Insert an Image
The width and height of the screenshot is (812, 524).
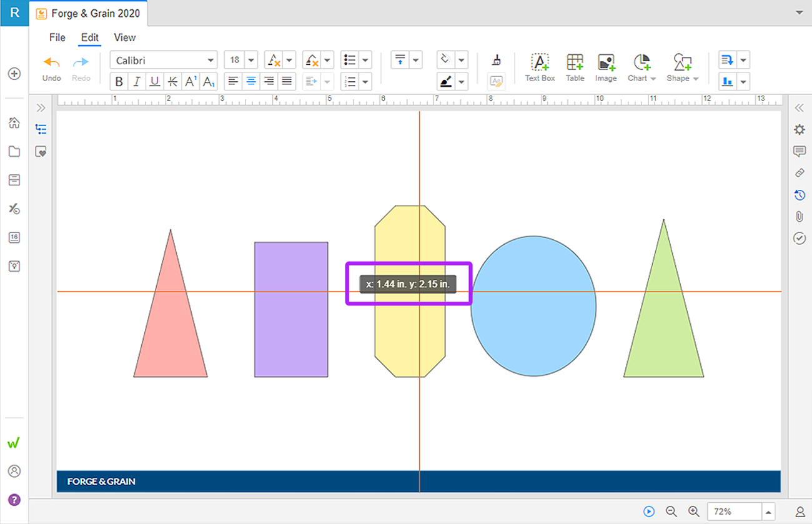606,68
